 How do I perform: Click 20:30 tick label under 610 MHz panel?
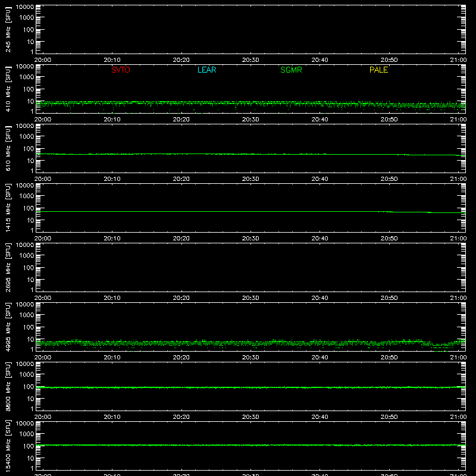tap(250, 179)
